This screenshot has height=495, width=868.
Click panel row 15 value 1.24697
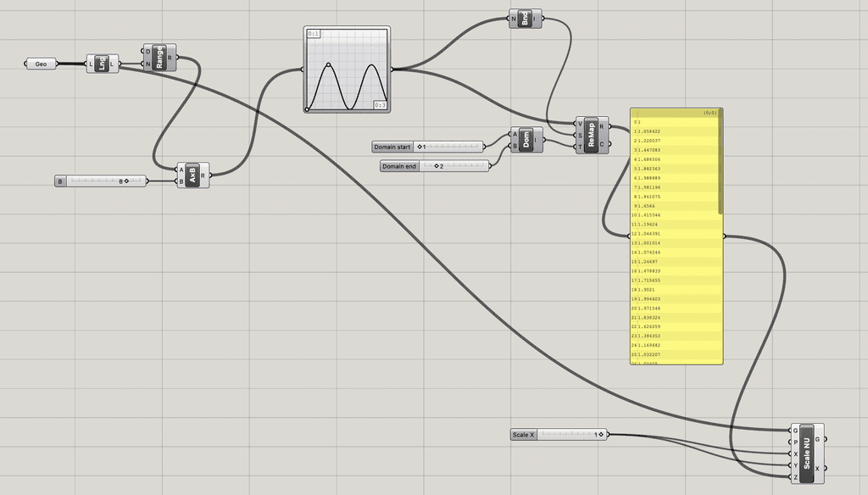coord(648,262)
